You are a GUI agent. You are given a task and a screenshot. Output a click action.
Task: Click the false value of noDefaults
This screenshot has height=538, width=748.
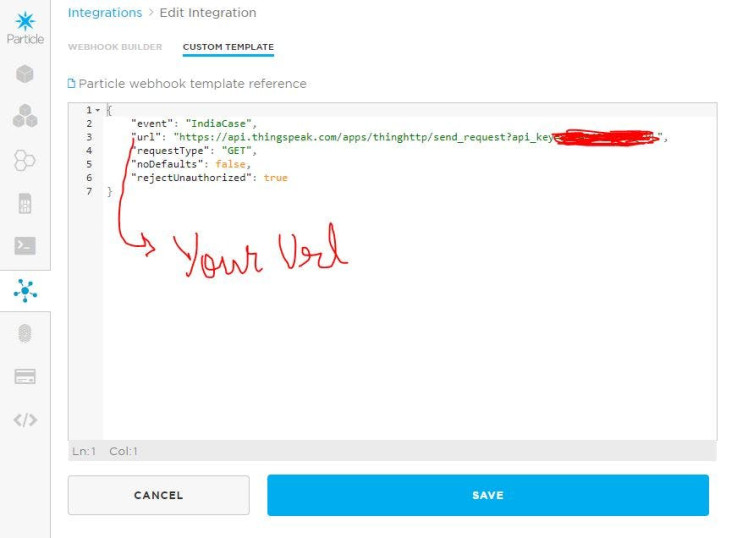[x=230, y=164]
